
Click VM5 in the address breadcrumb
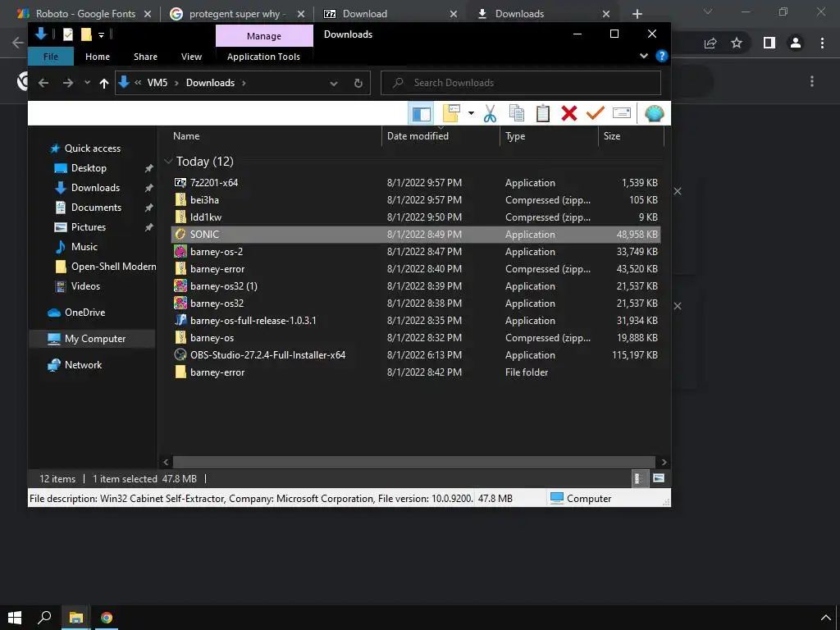157,83
